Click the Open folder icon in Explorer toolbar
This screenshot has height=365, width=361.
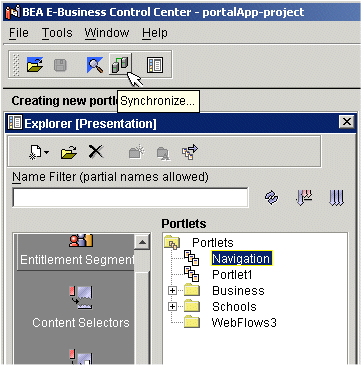(x=69, y=153)
